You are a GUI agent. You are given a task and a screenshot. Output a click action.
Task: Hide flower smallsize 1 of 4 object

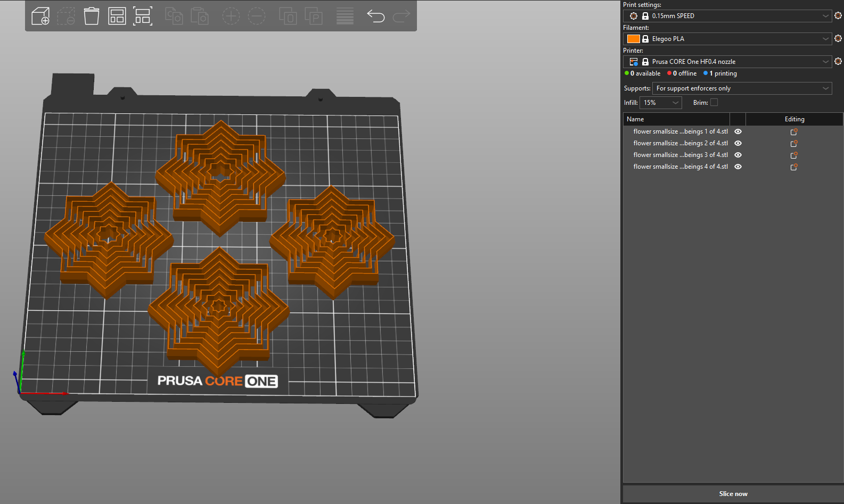(x=738, y=131)
